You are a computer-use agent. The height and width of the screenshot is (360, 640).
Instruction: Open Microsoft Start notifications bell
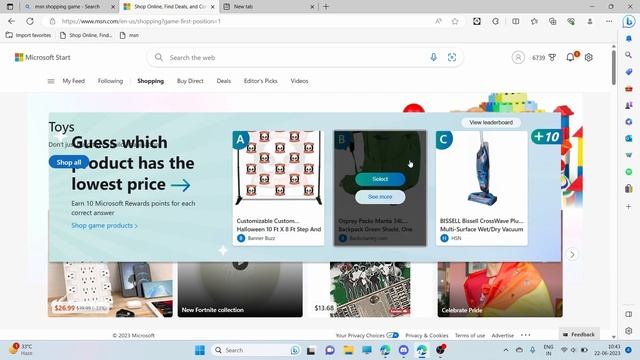pos(571,57)
